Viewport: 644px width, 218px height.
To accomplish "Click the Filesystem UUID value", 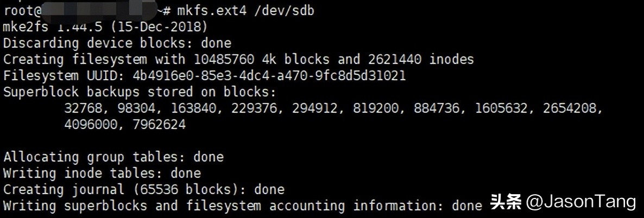I will (x=268, y=75).
